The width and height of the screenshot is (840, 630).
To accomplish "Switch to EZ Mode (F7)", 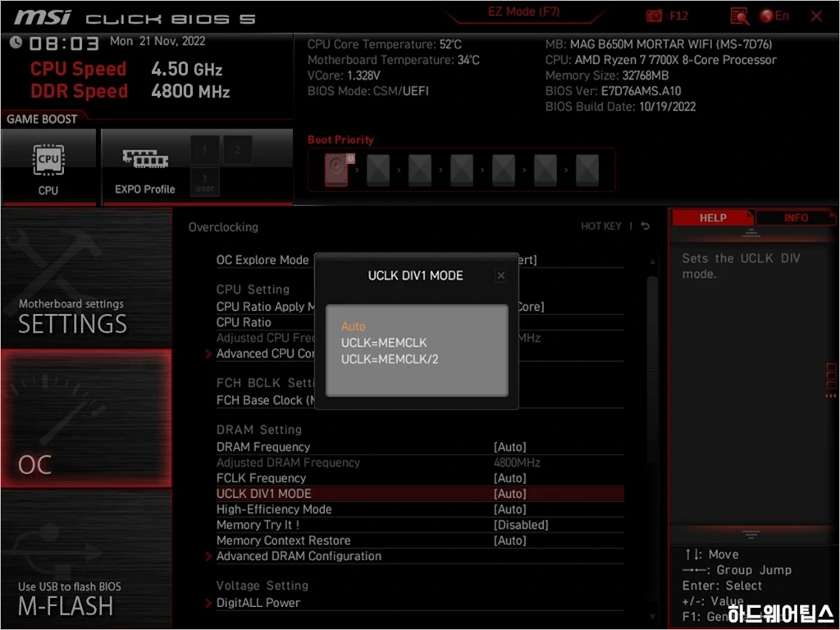I will (x=523, y=11).
